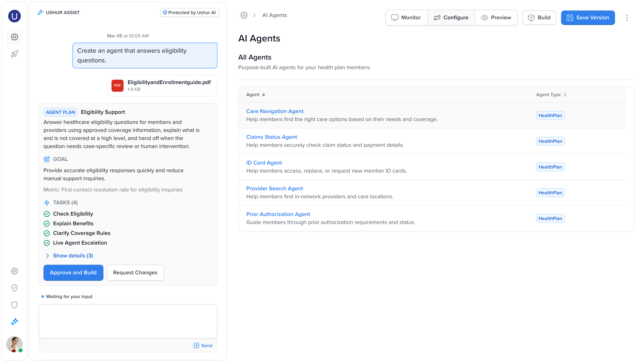
Task: Sort by Agent Type column
Action: [551, 95]
